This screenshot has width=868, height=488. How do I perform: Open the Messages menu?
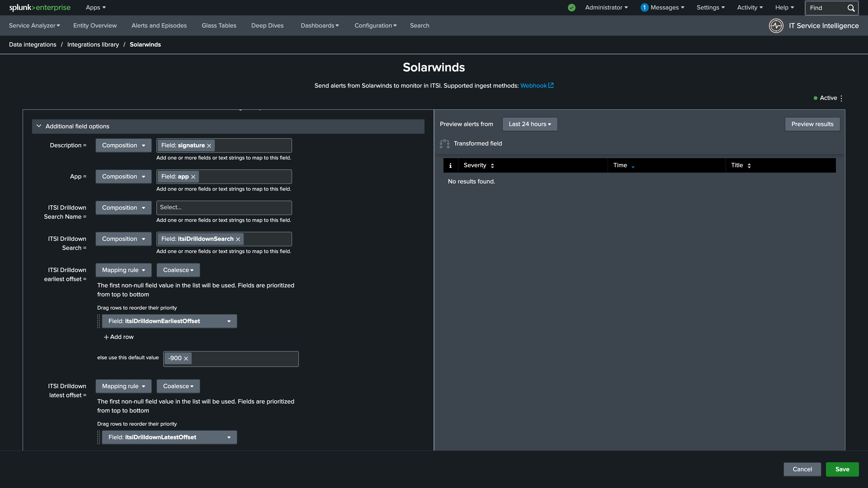coord(667,7)
